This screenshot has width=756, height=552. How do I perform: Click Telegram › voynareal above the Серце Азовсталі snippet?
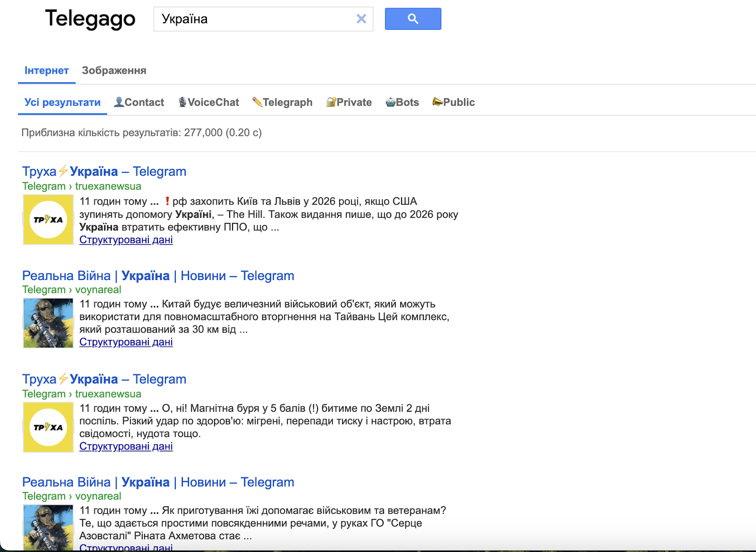[72, 496]
